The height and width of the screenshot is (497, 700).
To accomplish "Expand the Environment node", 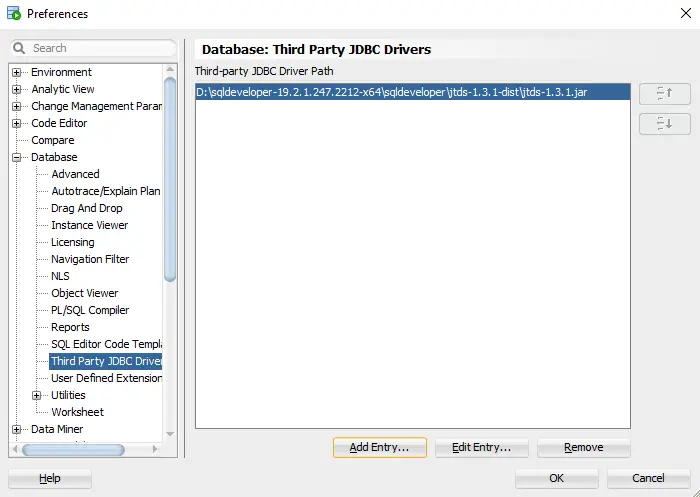I will [17, 72].
